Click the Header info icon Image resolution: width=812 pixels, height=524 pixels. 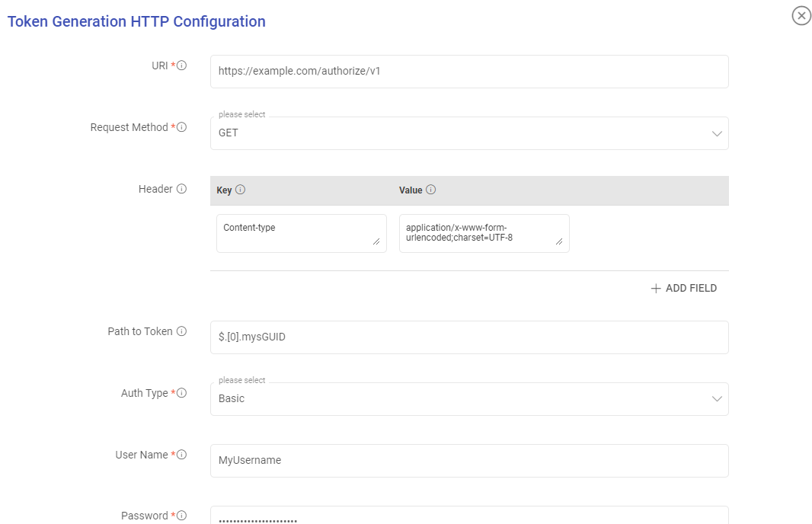(181, 188)
